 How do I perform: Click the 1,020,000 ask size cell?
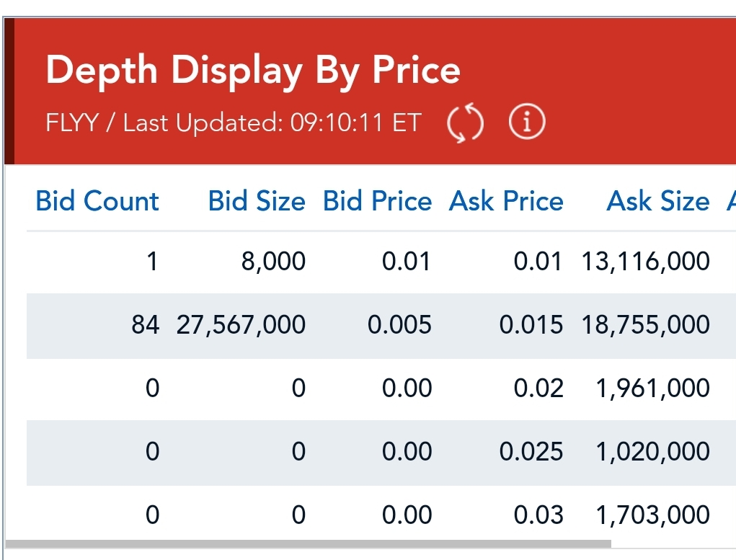pyautogui.click(x=652, y=452)
